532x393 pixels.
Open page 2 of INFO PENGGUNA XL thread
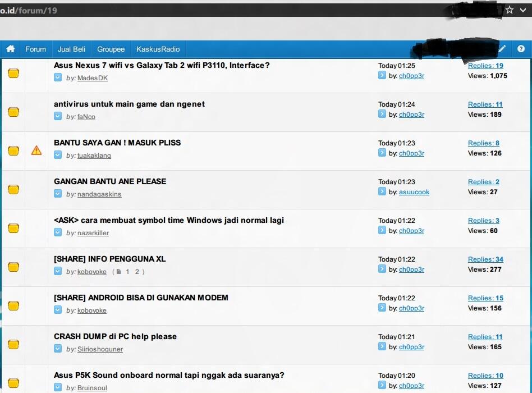pyautogui.click(x=137, y=272)
